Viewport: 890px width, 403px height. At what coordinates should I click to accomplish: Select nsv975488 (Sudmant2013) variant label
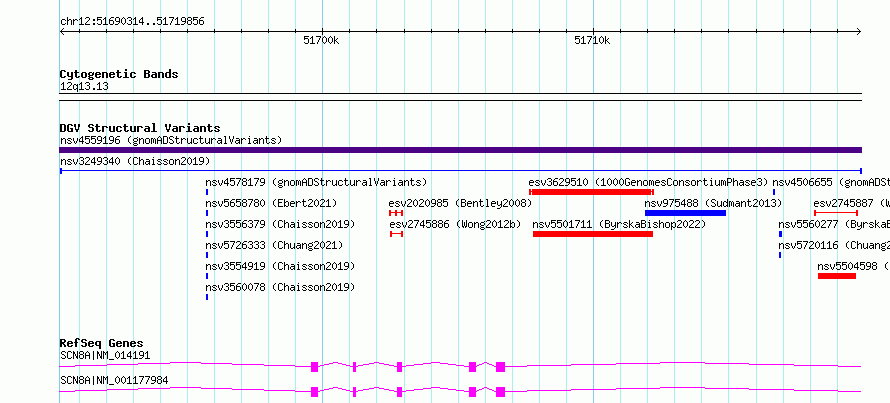pos(713,203)
